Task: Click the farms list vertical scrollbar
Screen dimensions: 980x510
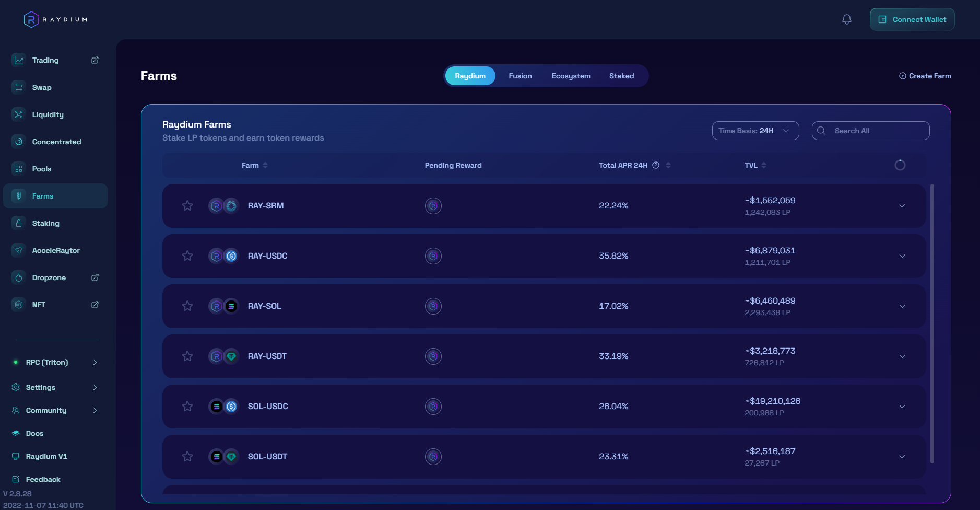Action: coord(932,323)
